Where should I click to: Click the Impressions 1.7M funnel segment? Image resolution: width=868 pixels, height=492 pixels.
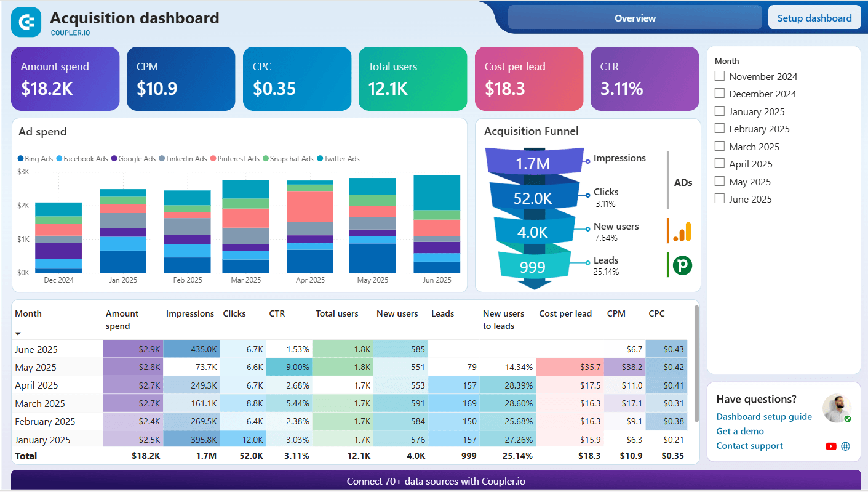click(x=534, y=163)
